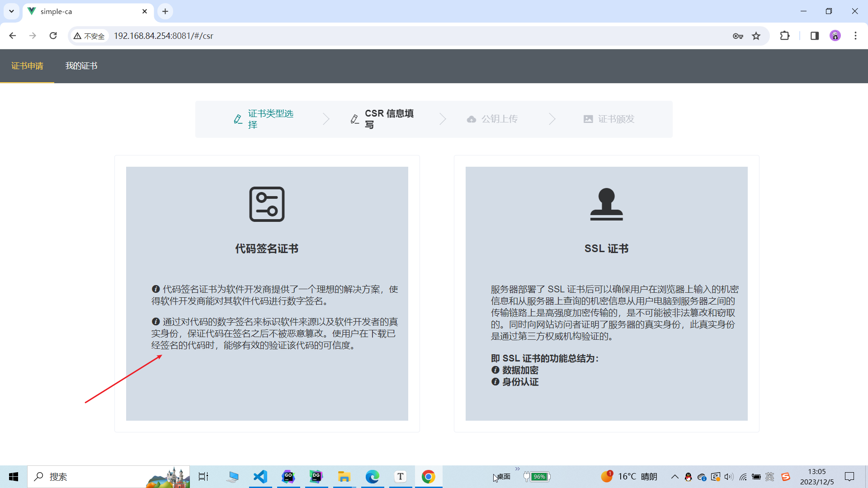Click the 代码签名证书 card title
This screenshot has height=488, width=868.
(267, 249)
